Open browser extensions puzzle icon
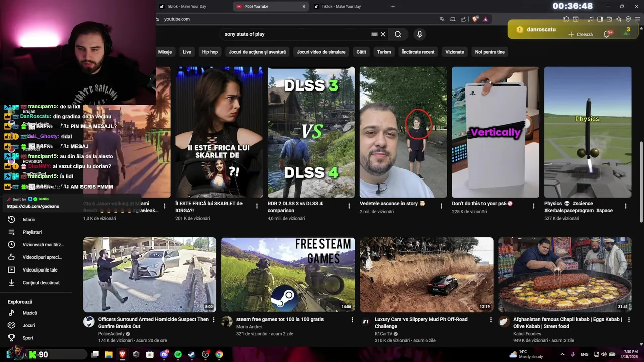The width and height of the screenshot is (644, 362). tap(566, 19)
